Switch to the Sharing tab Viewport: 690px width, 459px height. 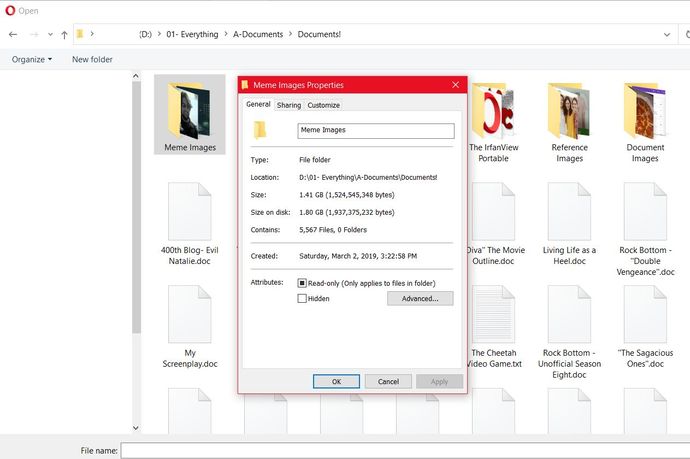click(x=289, y=105)
